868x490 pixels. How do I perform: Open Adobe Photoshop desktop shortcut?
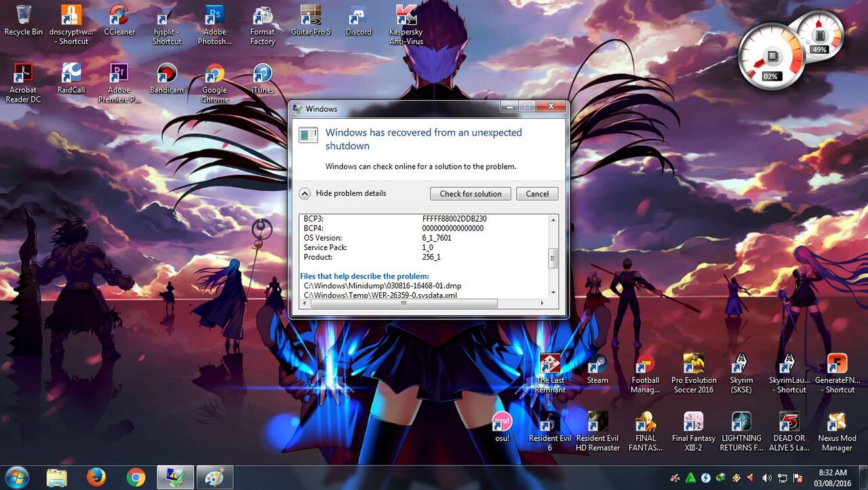[x=214, y=25]
